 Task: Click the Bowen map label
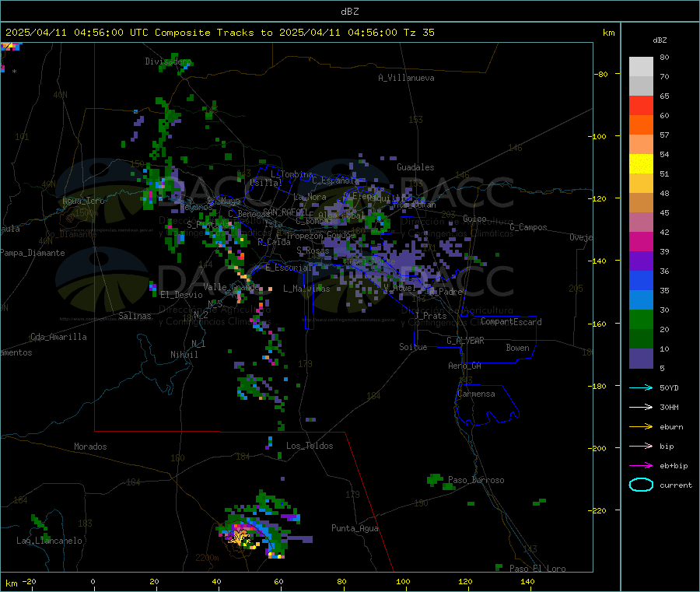[517, 348]
